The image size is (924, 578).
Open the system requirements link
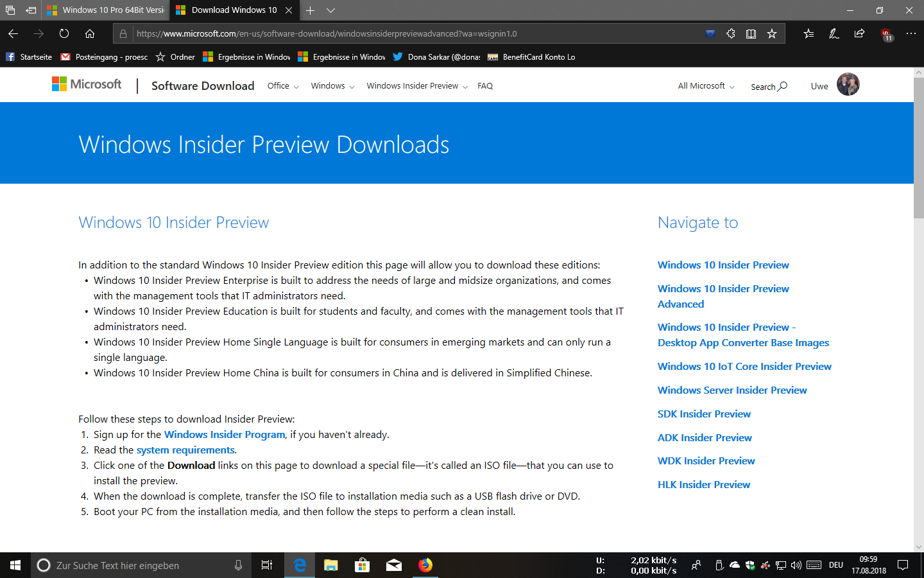click(x=185, y=450)
